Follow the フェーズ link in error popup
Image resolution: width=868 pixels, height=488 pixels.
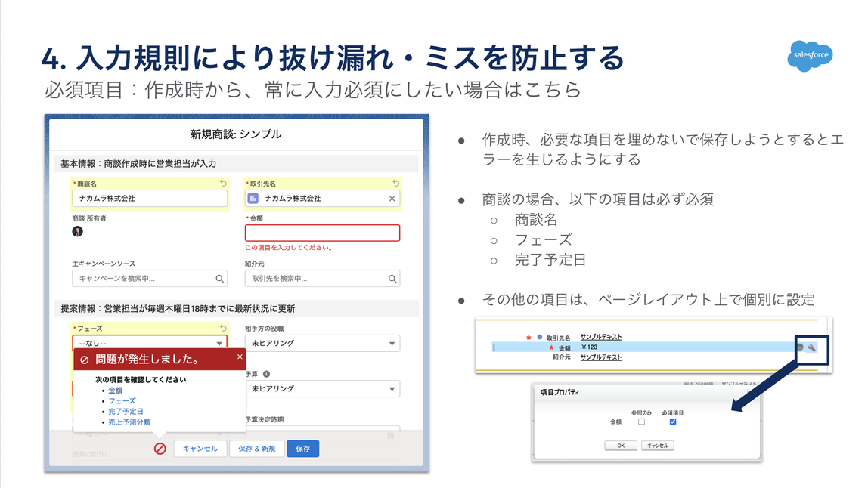122,401
